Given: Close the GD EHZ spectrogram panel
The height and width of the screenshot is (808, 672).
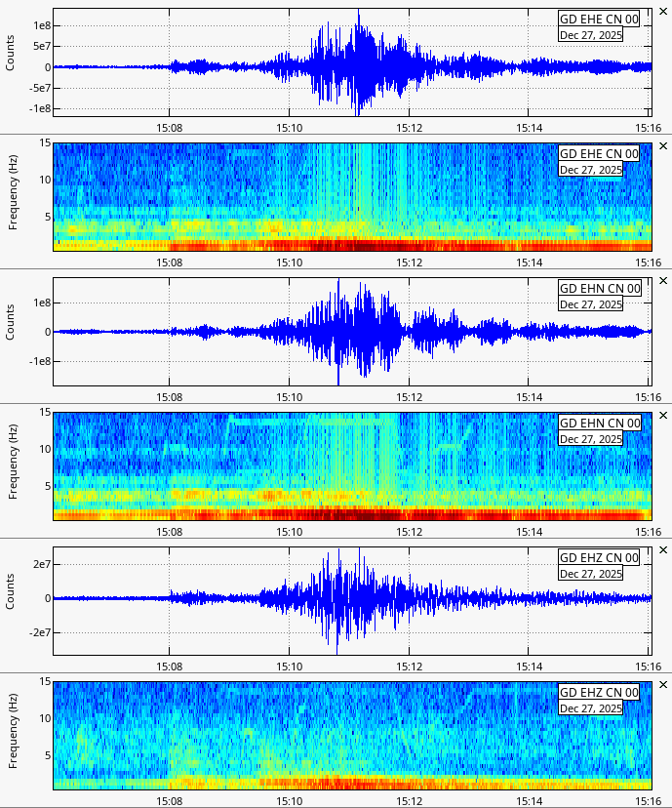Looking at the screenshot, I should click(663, 684).
